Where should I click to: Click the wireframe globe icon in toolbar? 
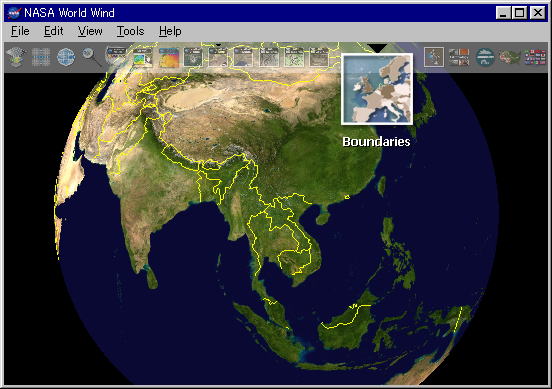tap(66, 57)
